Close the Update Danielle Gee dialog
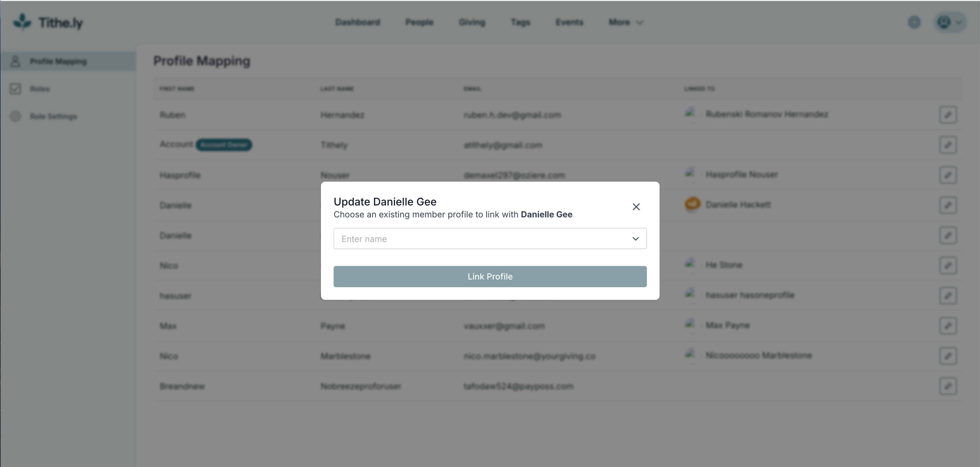980x467 pixels. coord(636,207)
